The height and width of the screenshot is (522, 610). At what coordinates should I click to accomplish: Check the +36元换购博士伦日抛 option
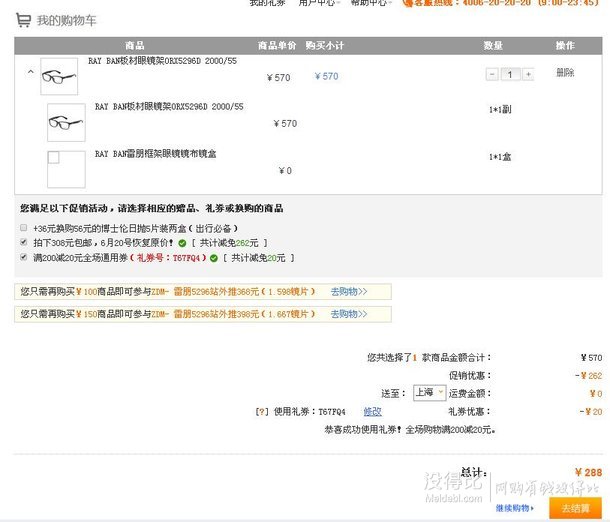(x=24, y=228)
